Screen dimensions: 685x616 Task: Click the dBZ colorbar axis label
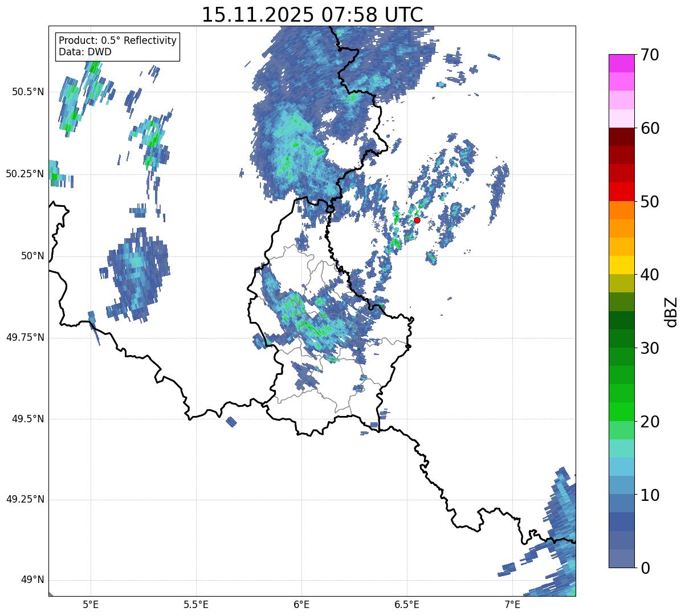pos(671,312)
